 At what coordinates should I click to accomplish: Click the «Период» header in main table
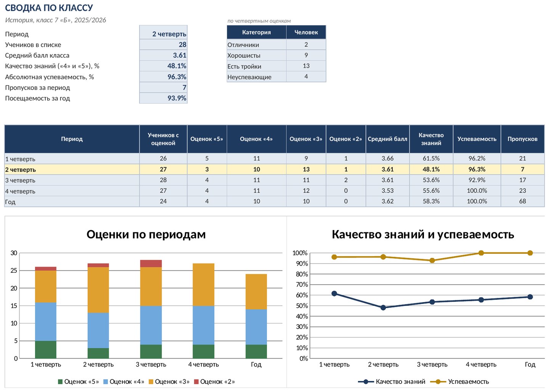pos(72,139)
